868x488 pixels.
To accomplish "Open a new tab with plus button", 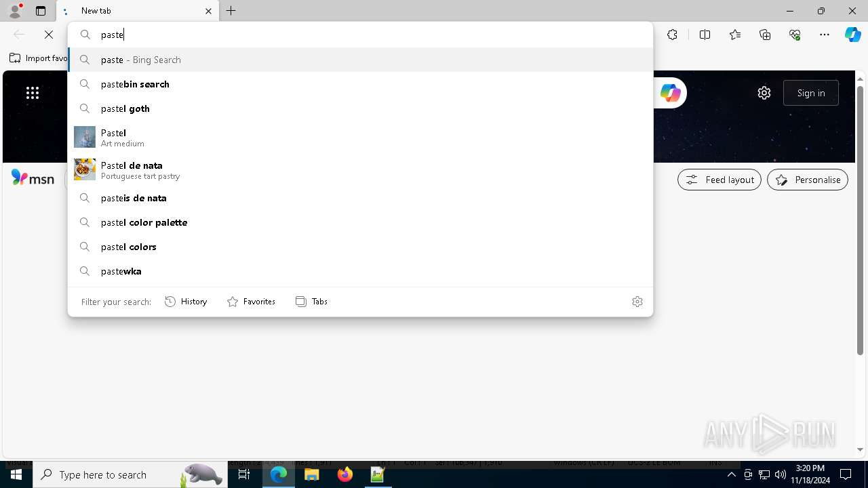I will [231, 11].
